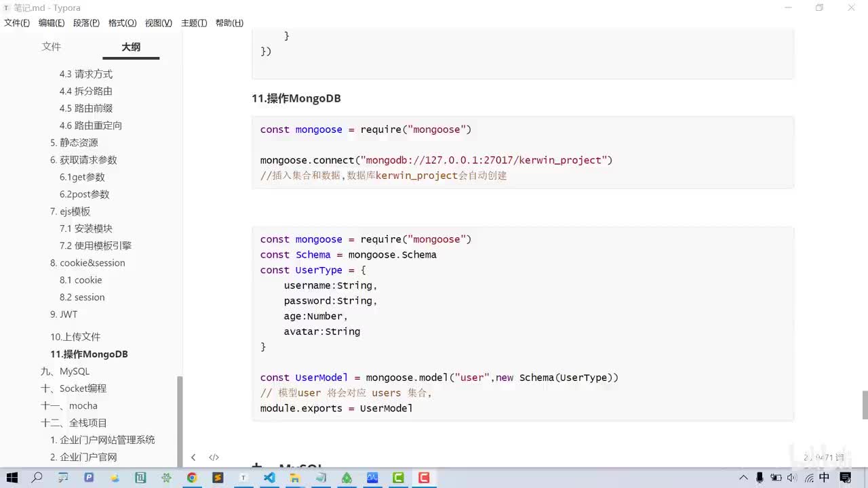
Task: Select outline heading 7. ejs模板
Action: pyautogui.click(x=70, y=211)
